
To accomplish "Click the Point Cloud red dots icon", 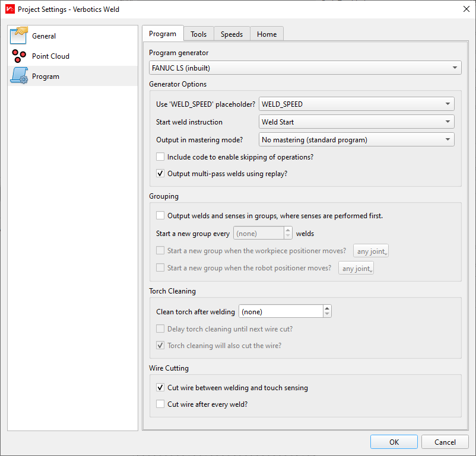I will click(19, 56).
